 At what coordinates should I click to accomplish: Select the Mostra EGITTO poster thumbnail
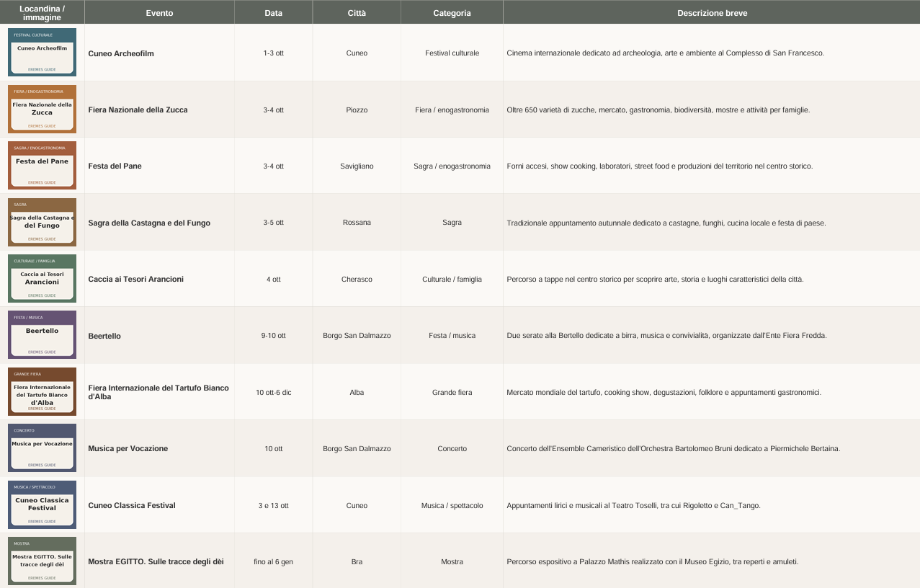pos(42,561)
